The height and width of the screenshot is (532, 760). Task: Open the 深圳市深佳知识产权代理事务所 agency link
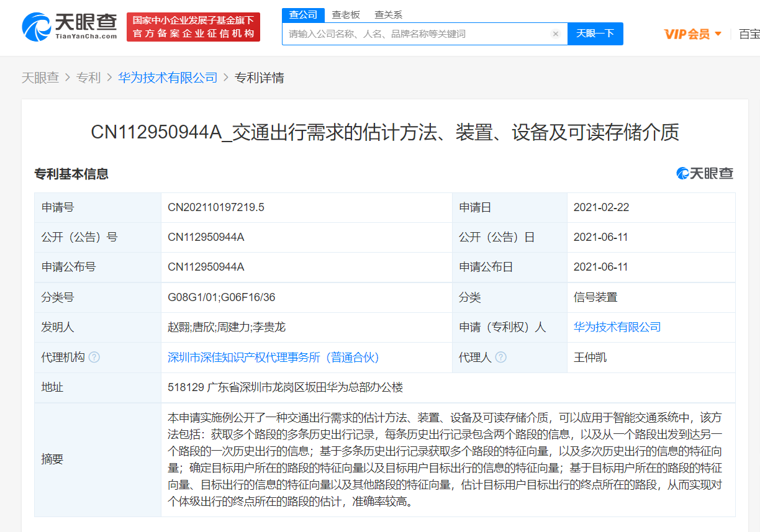(x=273, y=358)
